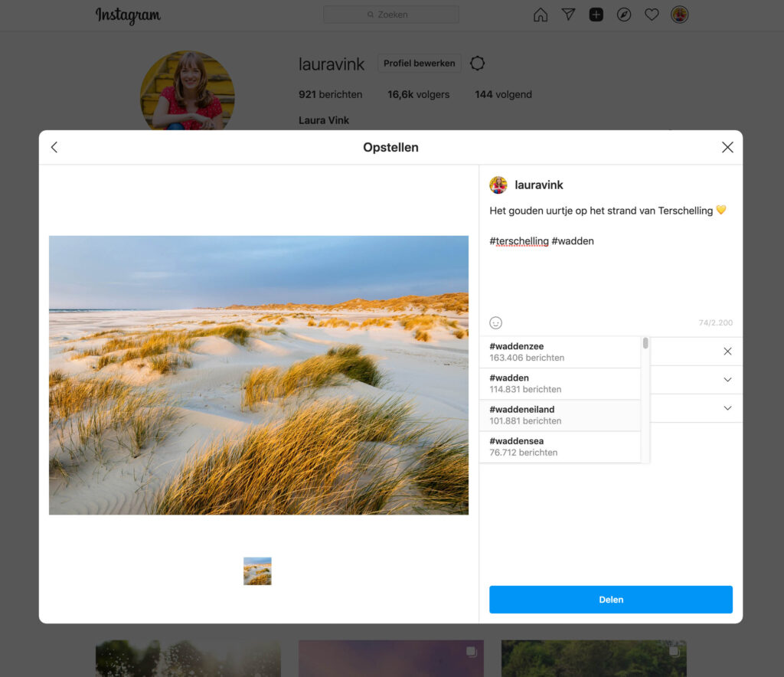Screen dimensions: 784x677
Task: Go back using the arrow in Opstellen dialog
Action: click(x=54, y=147)
